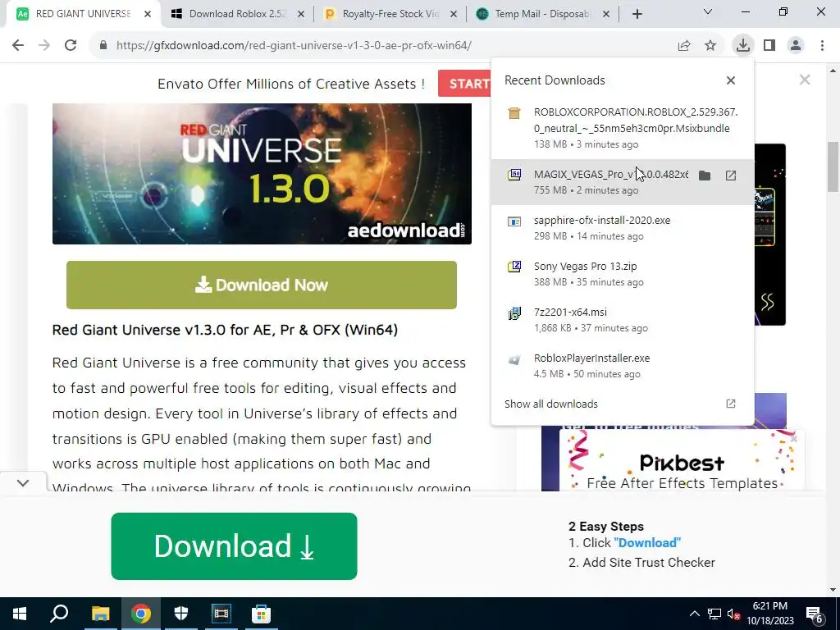Click the olive Download Now button

click(262, 285)
